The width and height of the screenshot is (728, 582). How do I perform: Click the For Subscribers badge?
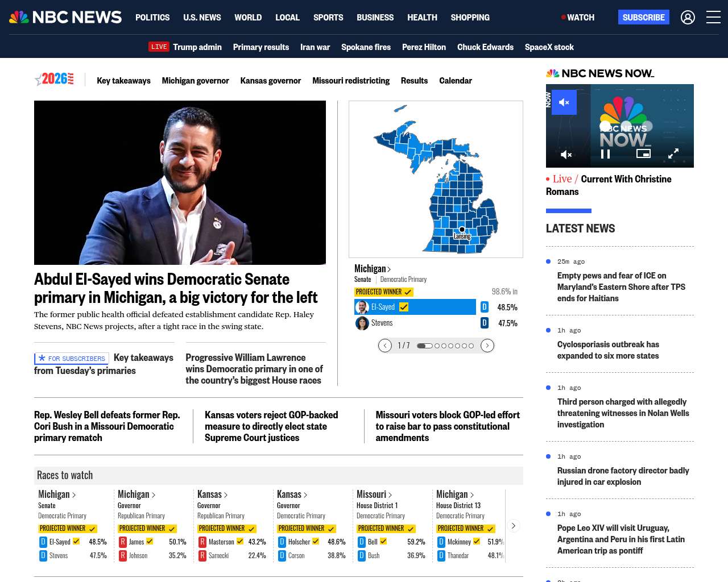(72, 359)
